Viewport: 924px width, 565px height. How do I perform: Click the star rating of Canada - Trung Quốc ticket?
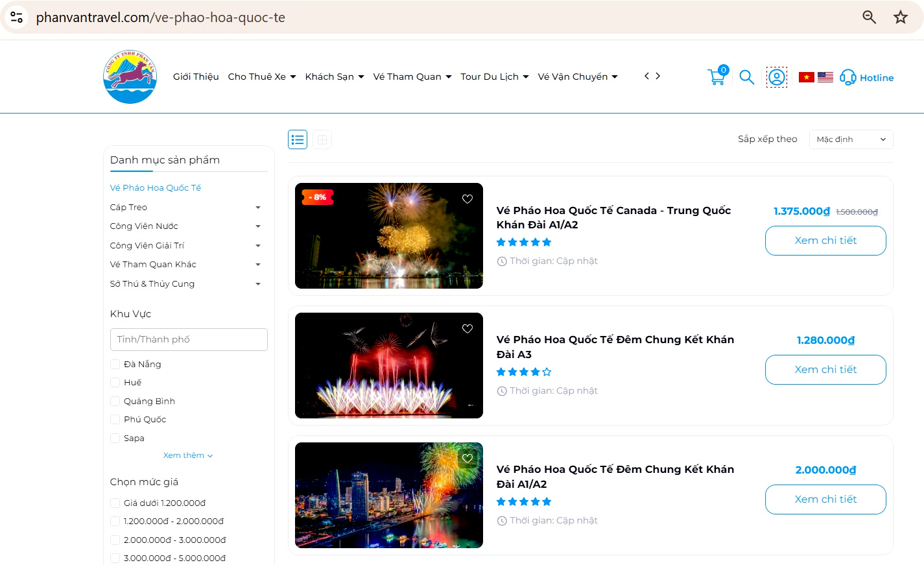[x=524, y=242]
